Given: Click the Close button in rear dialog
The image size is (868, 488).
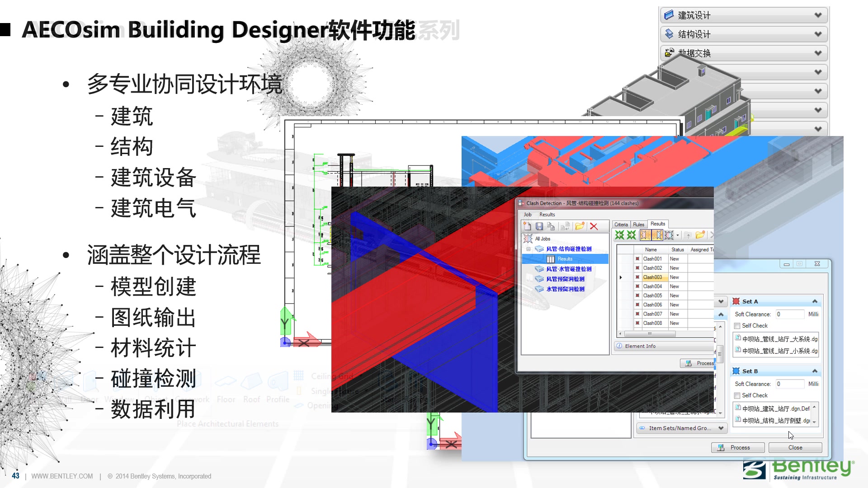Looking at the screenshot, I should coord(795,447).
